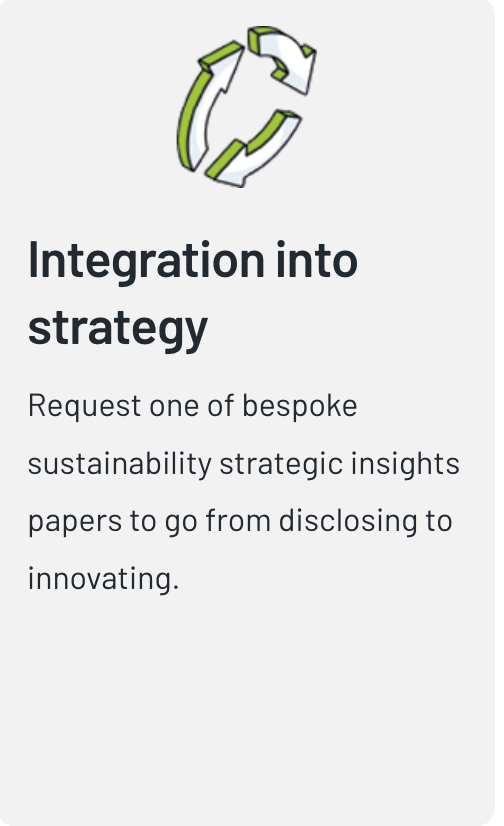Select the word 'insights' in the paragraph
This screenshot has width=504, height=826.
(405, 465)
